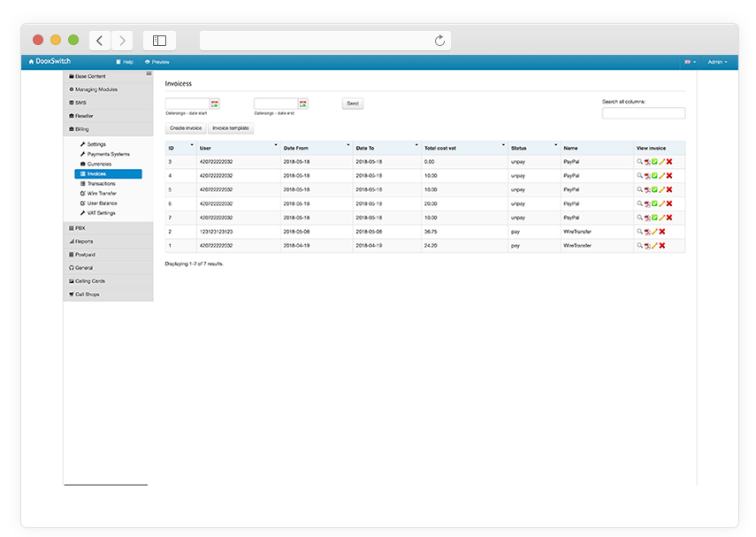Screen dimensions: 756x537
Task: Open calendar picker for date start field
Action: click(214, 104)
